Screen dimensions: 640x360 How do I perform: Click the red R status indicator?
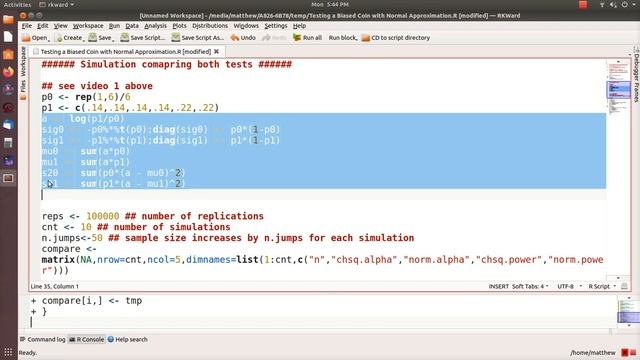624,353
